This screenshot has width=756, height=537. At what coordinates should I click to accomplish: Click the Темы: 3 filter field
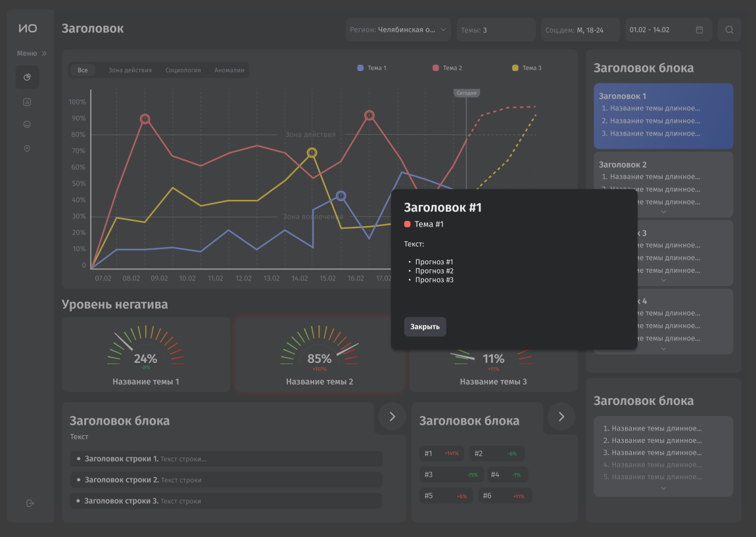coord(496,30)
